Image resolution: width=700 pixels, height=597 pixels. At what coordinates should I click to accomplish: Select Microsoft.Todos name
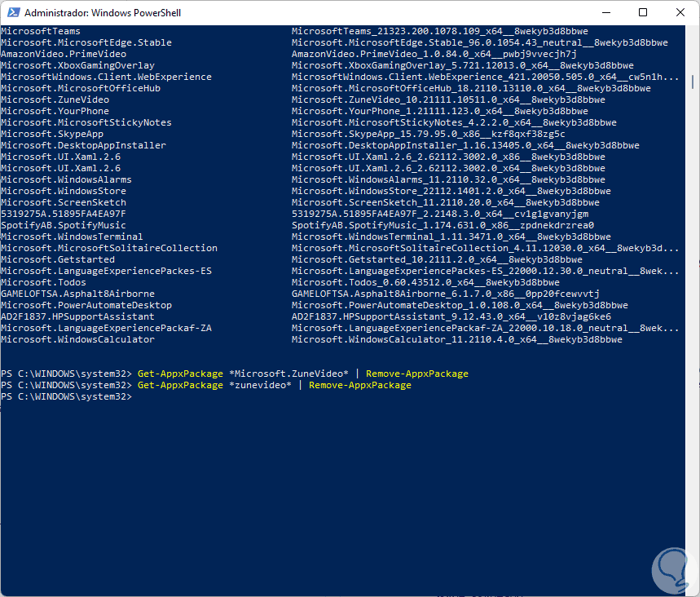(43, 282)
